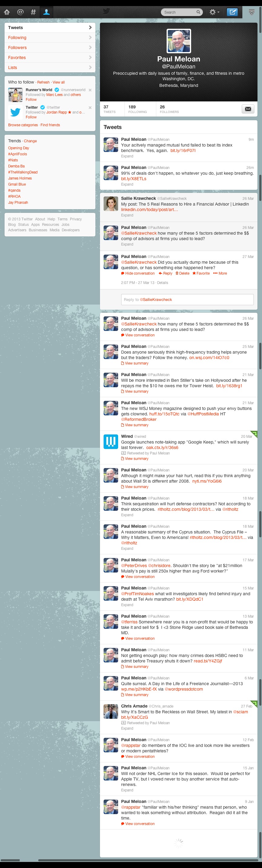Compose new tweet with blue quill icon
Viewport: 262px width, 868px height.
point(232,12)
